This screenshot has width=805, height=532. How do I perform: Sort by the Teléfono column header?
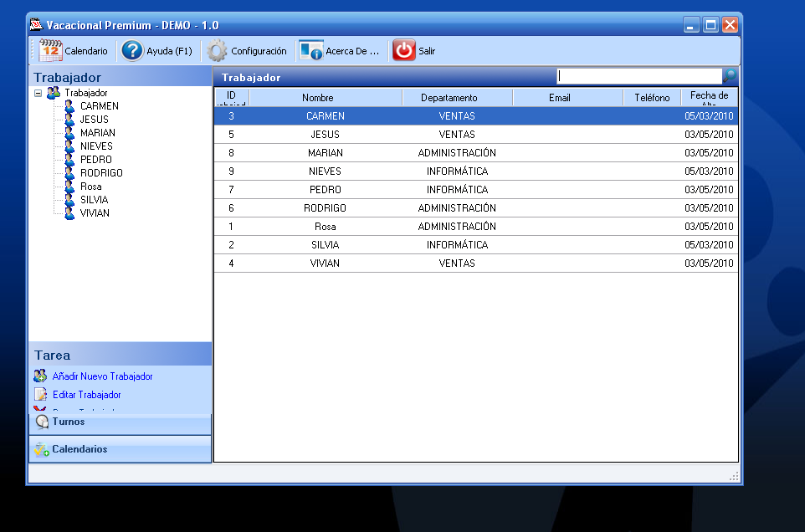pos(652,97)
